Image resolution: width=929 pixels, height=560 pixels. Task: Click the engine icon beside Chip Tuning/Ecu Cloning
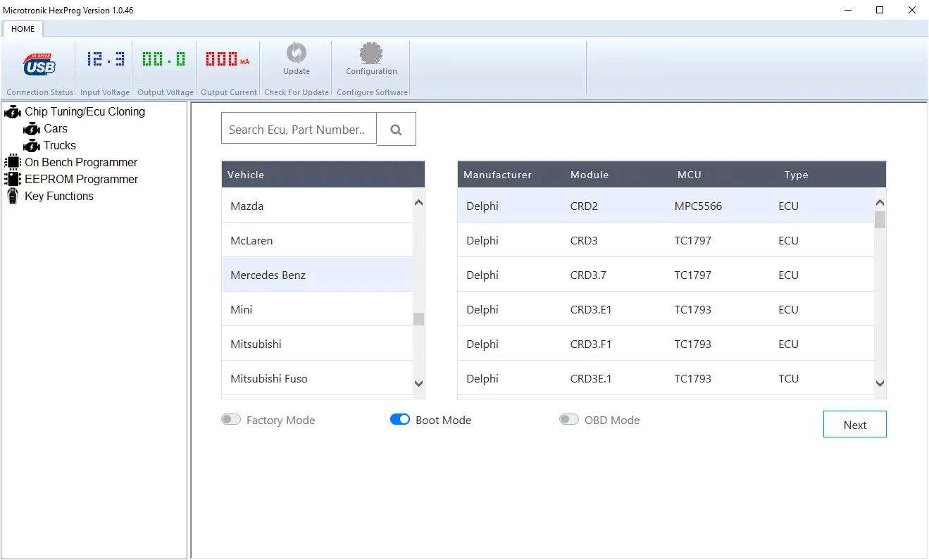tap(13, 111)
